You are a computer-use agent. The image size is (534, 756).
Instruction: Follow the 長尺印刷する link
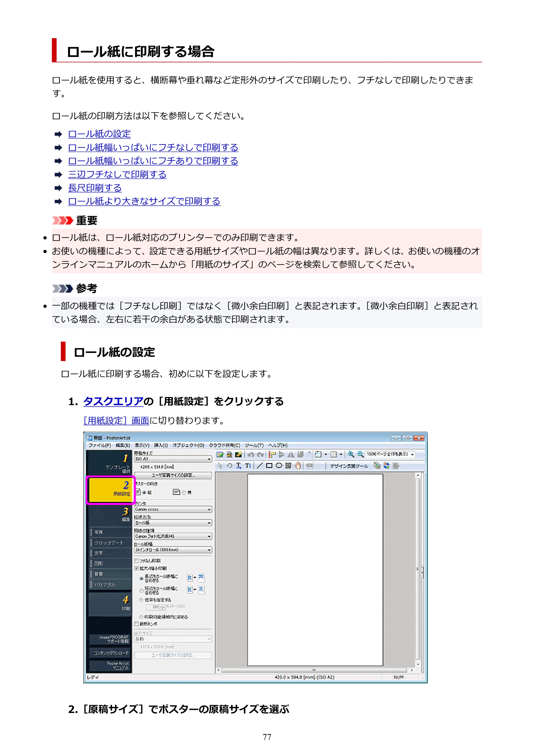pos(95,188)
